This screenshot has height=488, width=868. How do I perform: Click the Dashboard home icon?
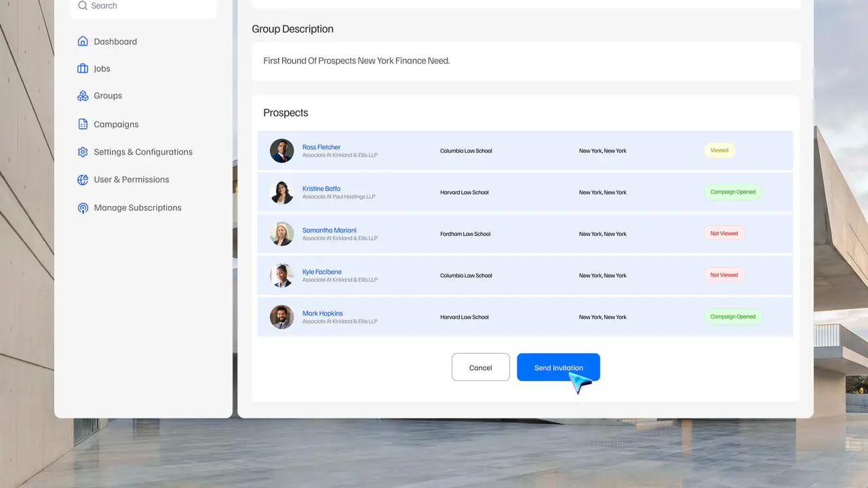(x=83, y=41)
